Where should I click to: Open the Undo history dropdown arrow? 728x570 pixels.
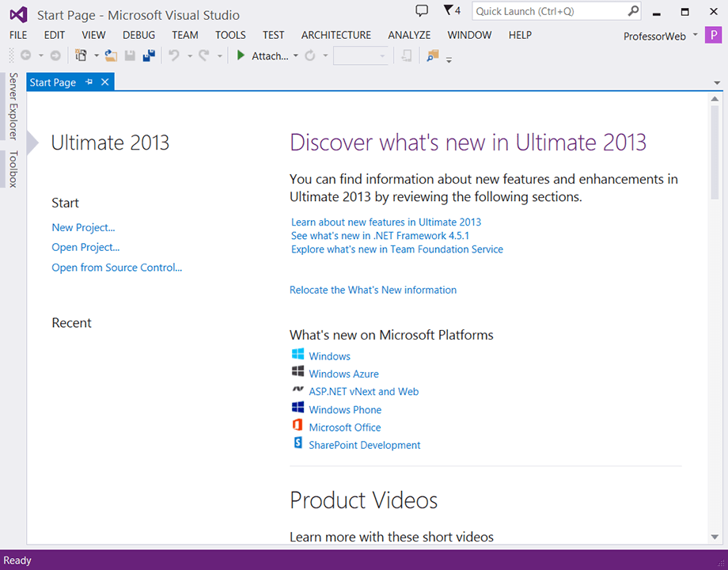189,55
